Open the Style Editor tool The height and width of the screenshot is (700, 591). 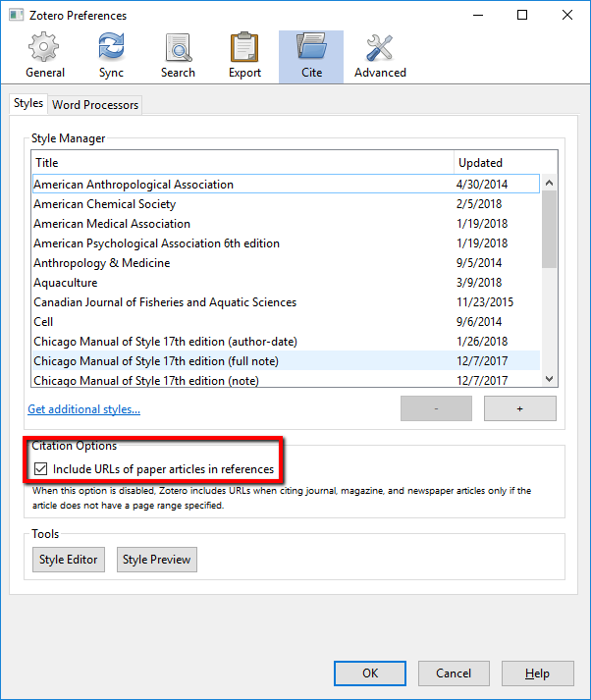click(x=69, y=560)
